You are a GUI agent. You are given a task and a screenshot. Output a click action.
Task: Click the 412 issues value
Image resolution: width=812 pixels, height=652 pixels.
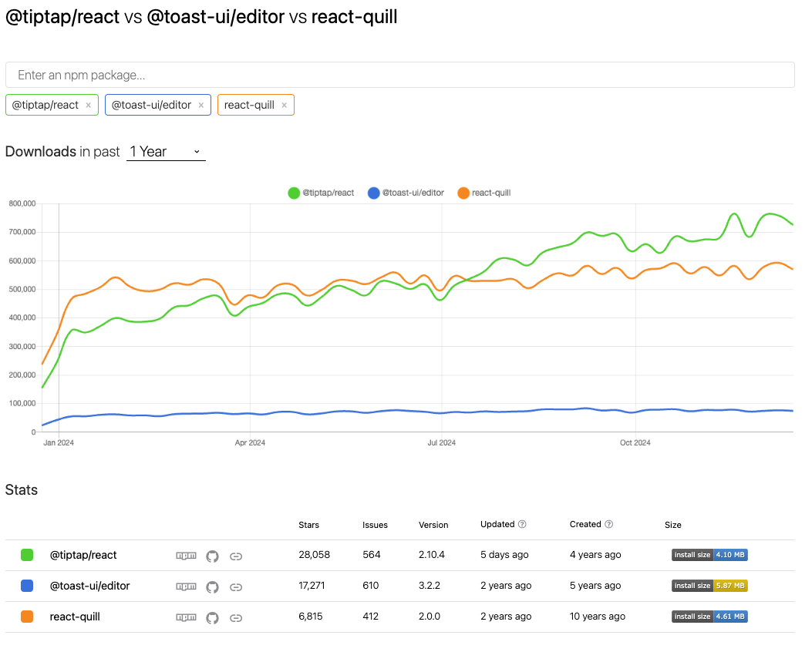370,617
